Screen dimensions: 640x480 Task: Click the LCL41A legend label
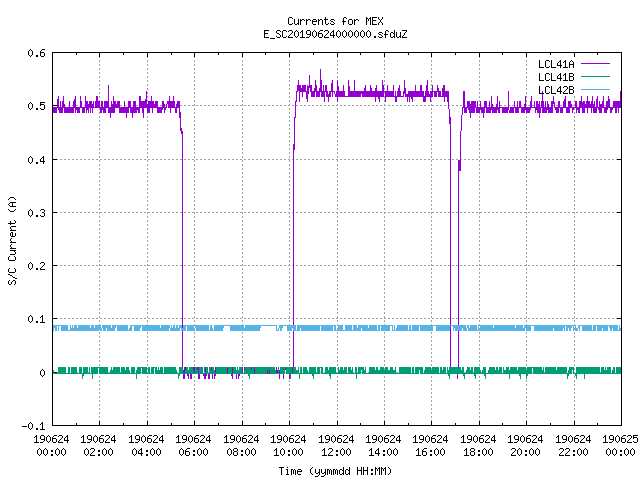point(556,64)
